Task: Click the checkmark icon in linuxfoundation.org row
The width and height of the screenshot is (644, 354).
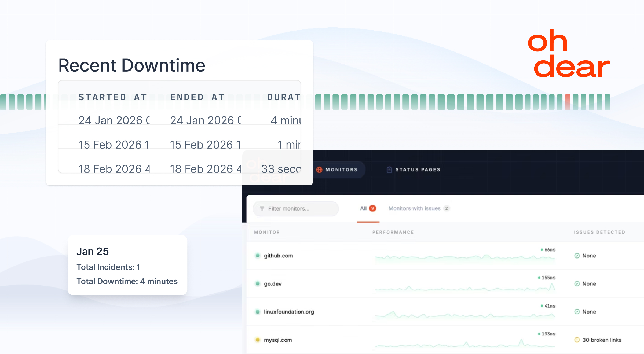Action: pos(577,312)
